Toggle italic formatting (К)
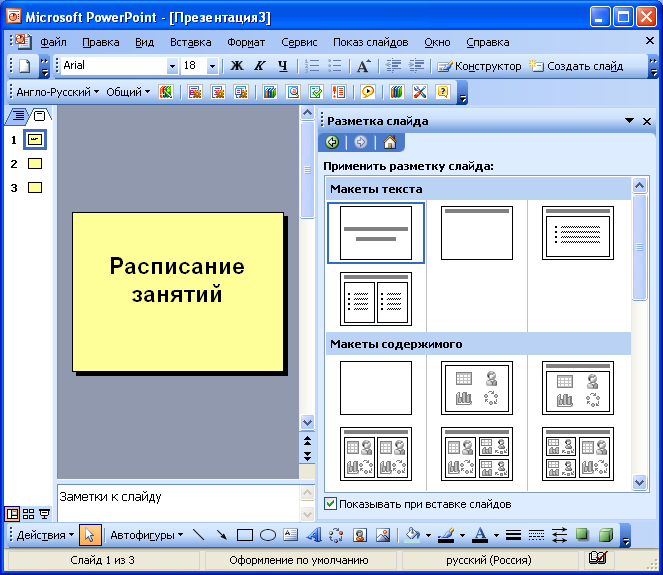Image resolution: width=663 pixels, height=575 pixels. click(x=260, y=66)
